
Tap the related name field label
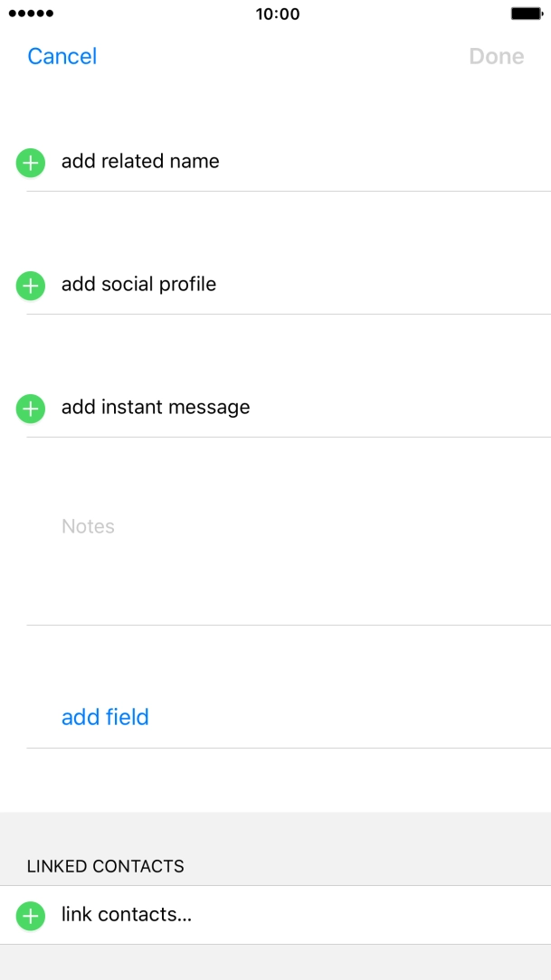(140, 162)
